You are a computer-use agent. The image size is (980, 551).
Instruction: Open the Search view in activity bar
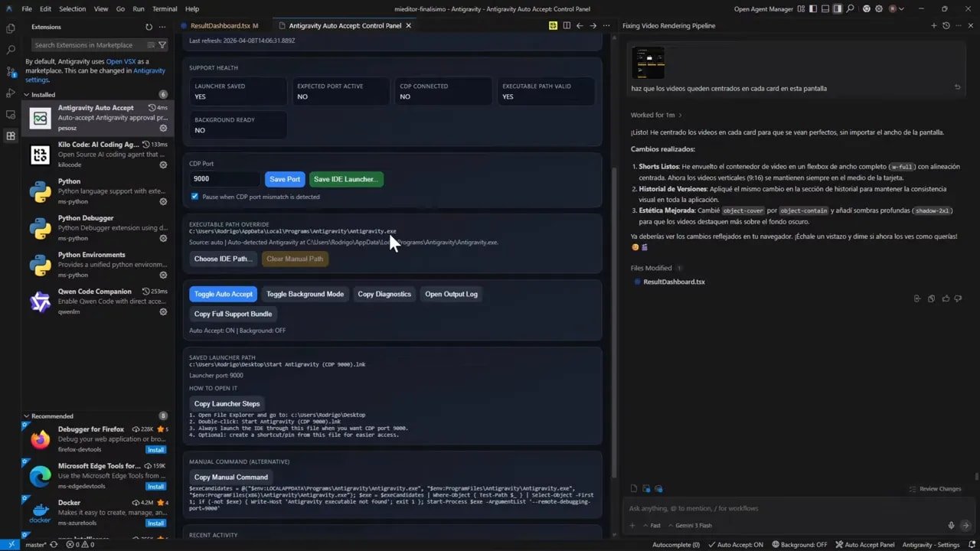tap(11, 50)
